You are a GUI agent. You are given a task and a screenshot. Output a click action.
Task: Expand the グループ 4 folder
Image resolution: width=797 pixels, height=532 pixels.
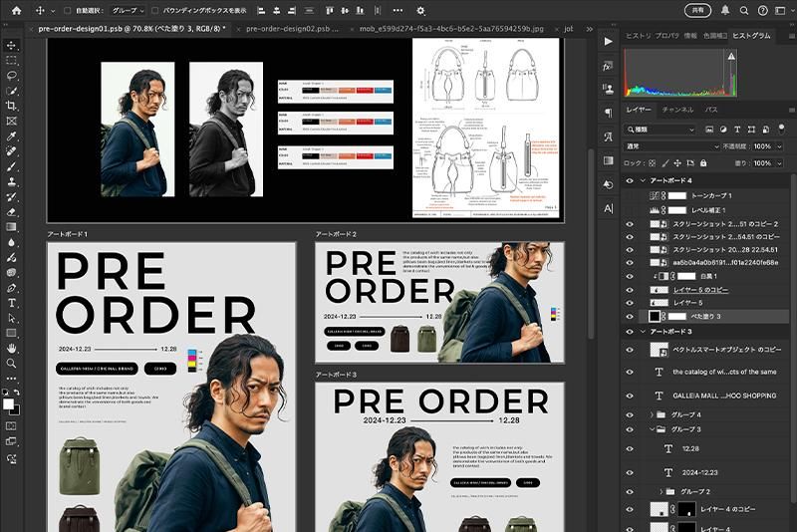pos(653,413)
